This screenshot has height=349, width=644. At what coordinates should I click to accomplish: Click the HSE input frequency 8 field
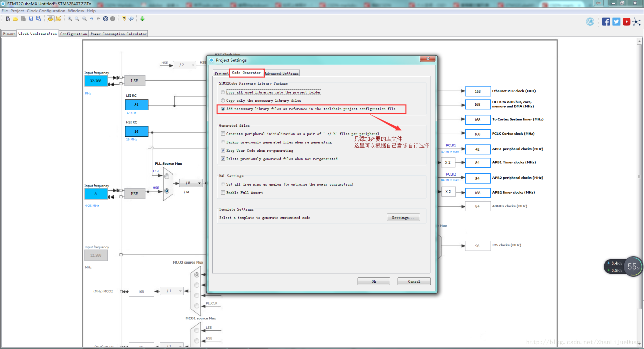96,194
